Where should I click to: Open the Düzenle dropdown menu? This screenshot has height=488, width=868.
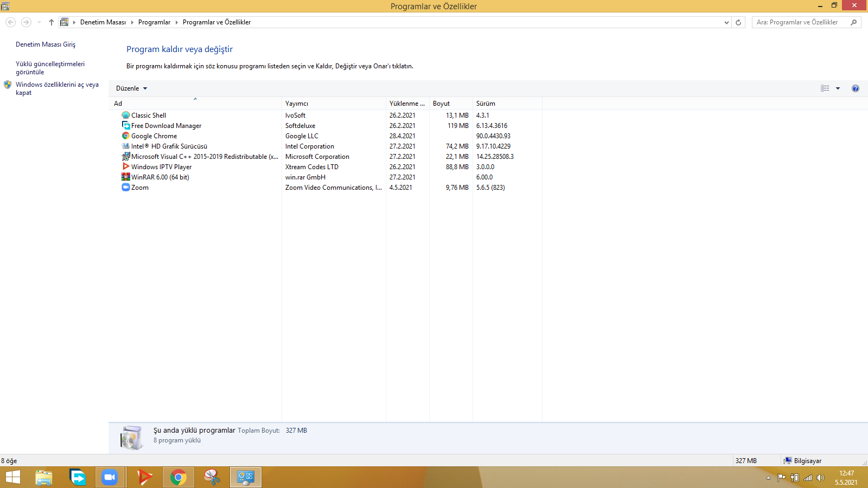coord(132,88)
